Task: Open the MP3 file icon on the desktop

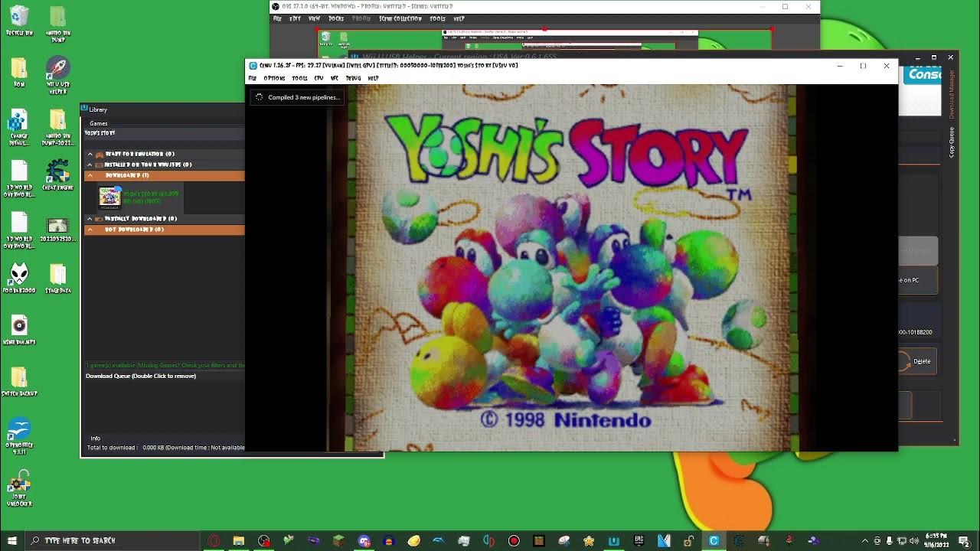Action: (x=19, y=330)
